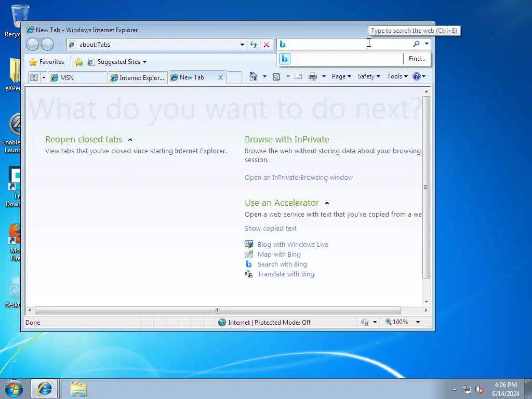Viewport: 532px width, 399px height.
Task: Click Internet | Protected Mode: Off status text
Action: [x=270, y=322]
